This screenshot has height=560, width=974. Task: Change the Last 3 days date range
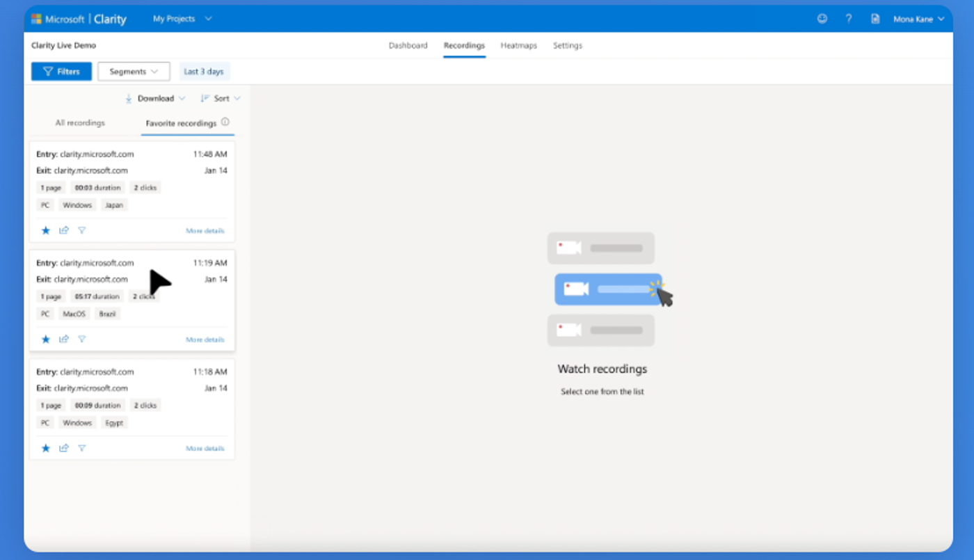pos(204,72)
